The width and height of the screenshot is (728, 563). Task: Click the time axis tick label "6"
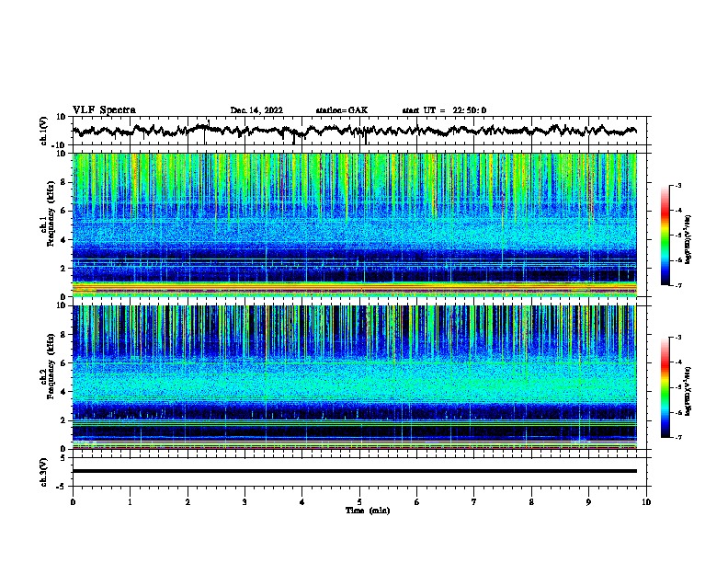pos(417,501)
